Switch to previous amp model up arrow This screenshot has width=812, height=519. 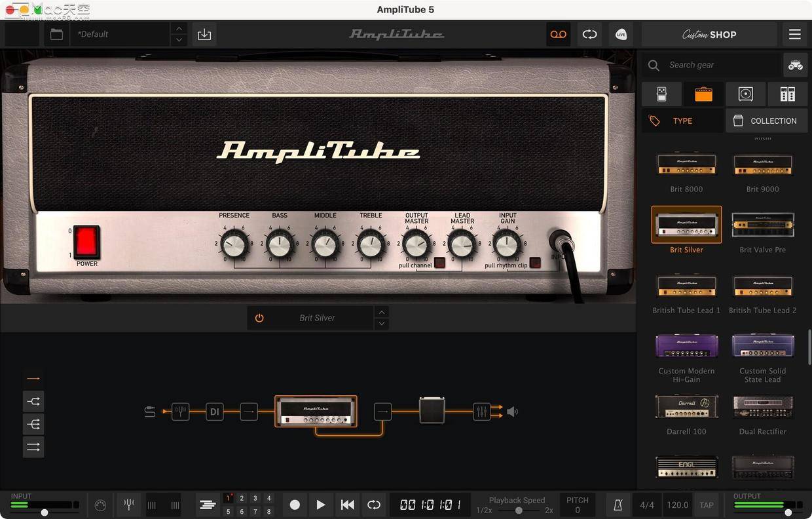[x=382, y=312]
